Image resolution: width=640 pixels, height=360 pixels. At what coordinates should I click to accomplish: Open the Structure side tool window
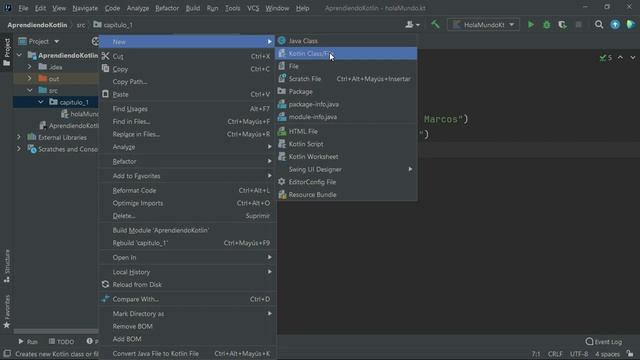(x=7, y=266)
